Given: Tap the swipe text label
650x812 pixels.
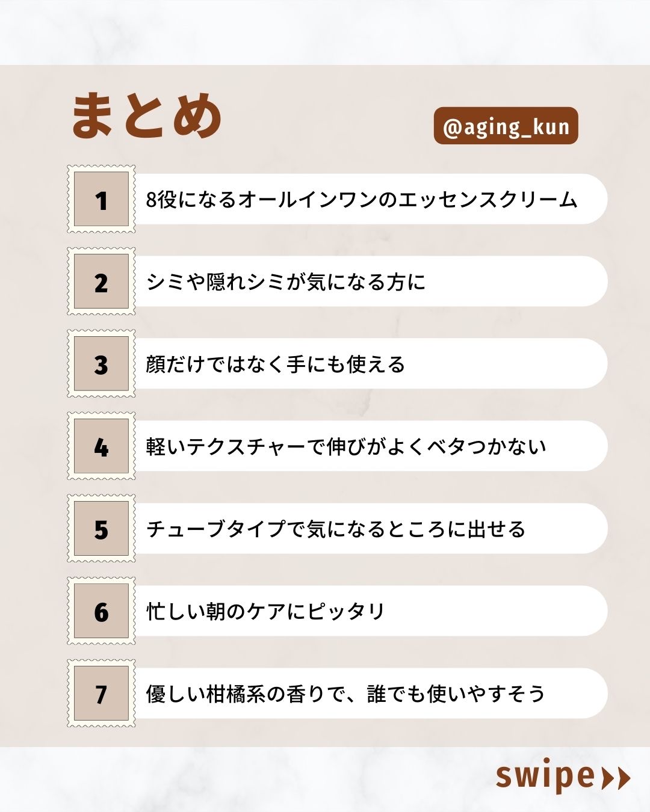Looking at the screenshot, I should [x=545, y=777].
